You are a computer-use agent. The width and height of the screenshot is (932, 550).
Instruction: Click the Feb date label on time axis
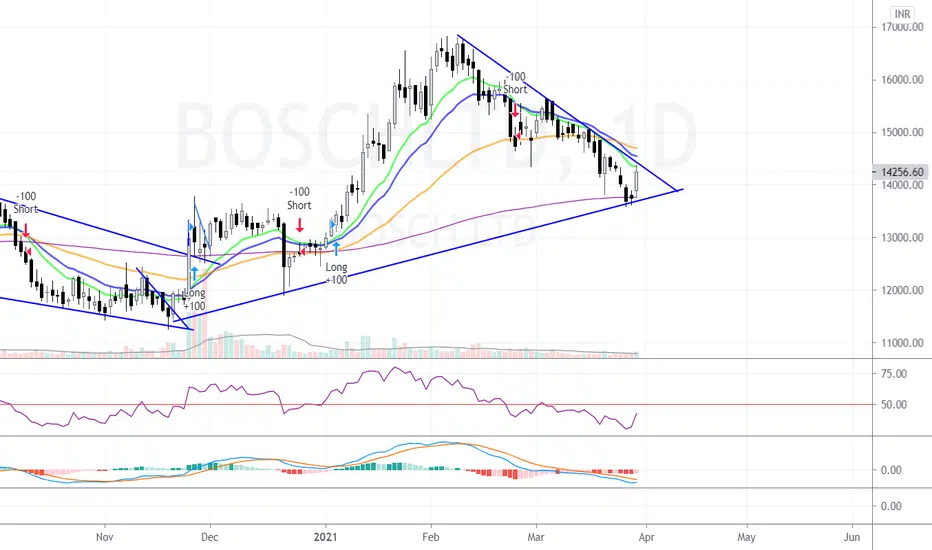pyautogui.click(x=430, y=537)
